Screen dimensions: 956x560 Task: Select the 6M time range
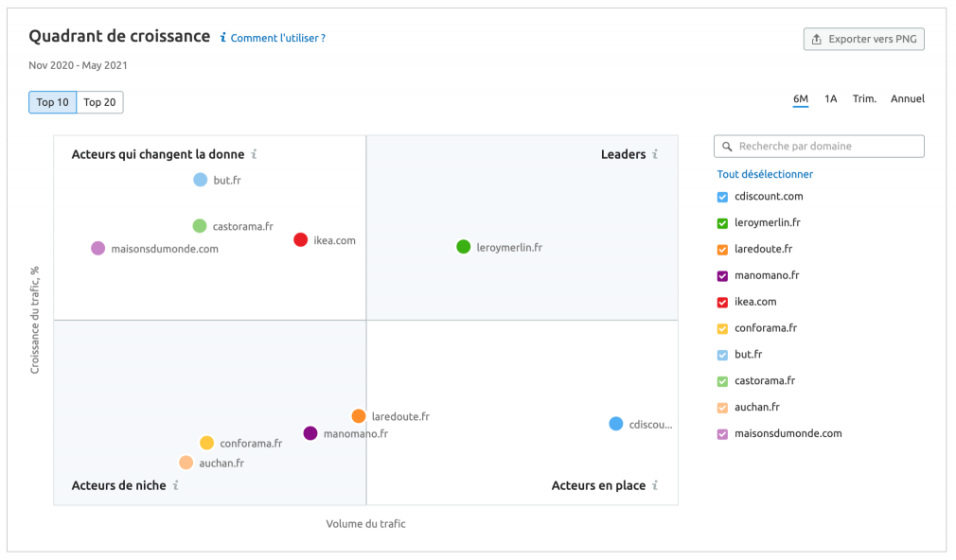[x=801, y=98]
